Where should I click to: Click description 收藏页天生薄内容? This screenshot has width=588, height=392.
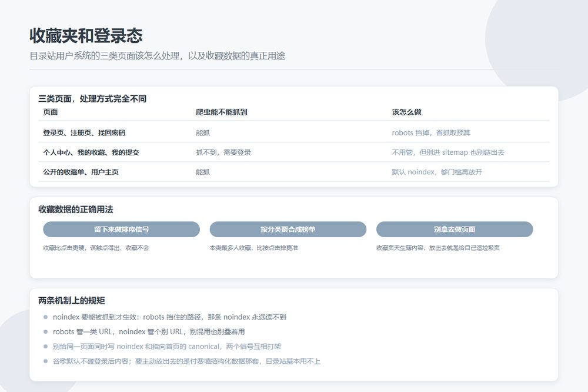[438, 248]
